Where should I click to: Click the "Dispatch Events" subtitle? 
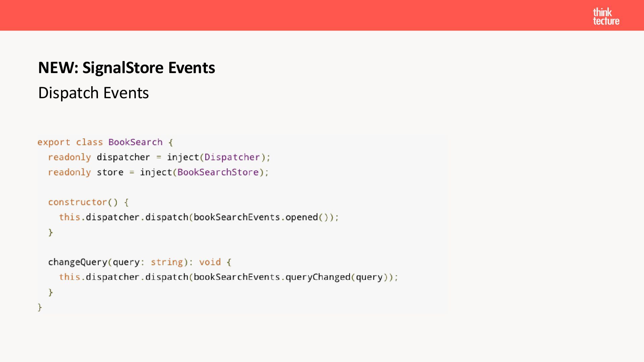(x=93, y=93)
